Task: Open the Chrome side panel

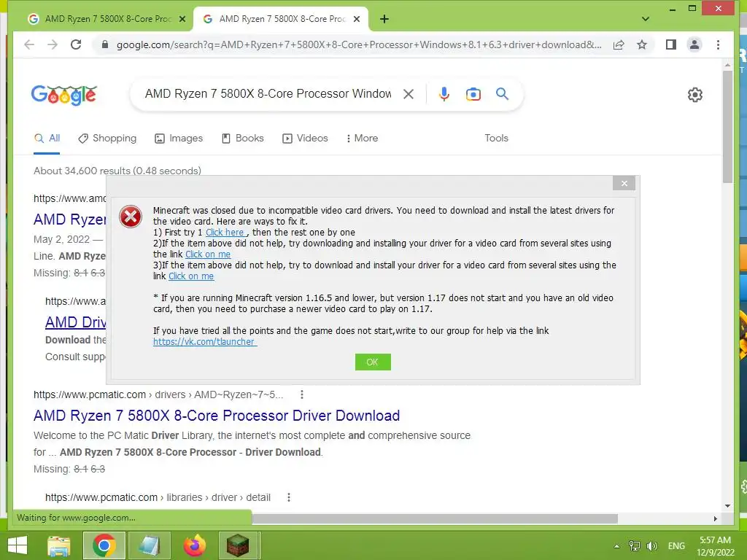Action: [x=671, y=44]
